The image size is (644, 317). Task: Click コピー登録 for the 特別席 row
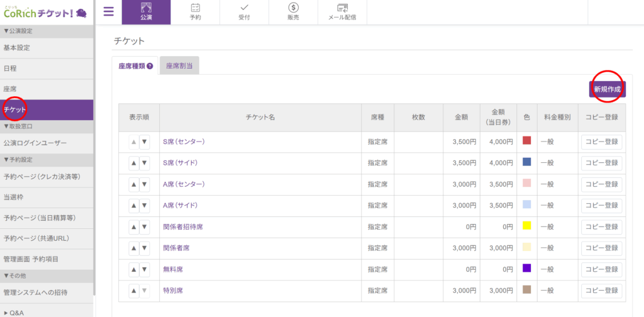coord(601,291)
